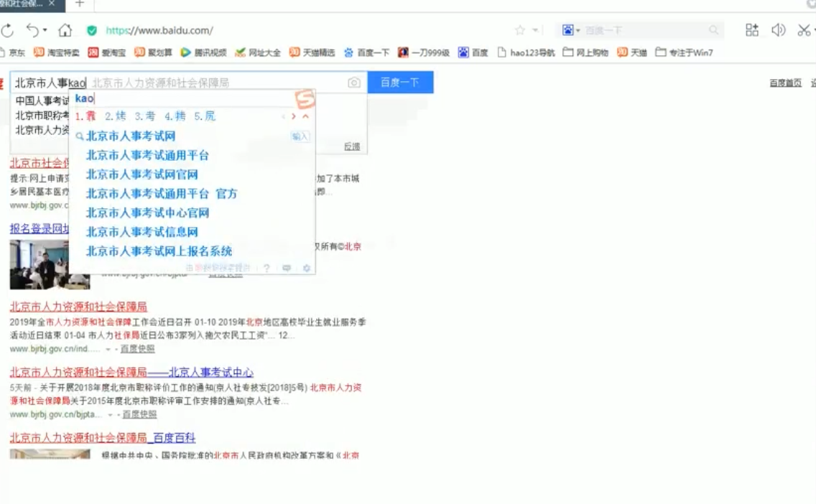
Task: Open 百度快照 under www.bjrbj.gov.cn/ind result
Action: 137,349
